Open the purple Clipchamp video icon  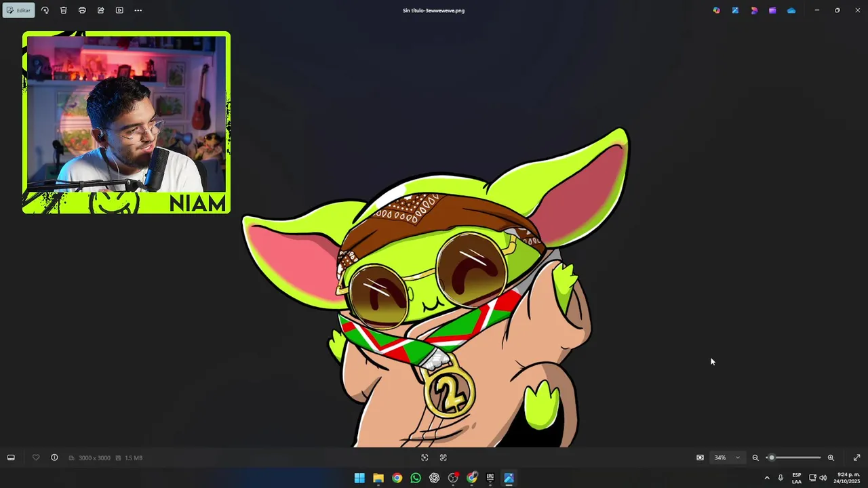pos(772,10)
